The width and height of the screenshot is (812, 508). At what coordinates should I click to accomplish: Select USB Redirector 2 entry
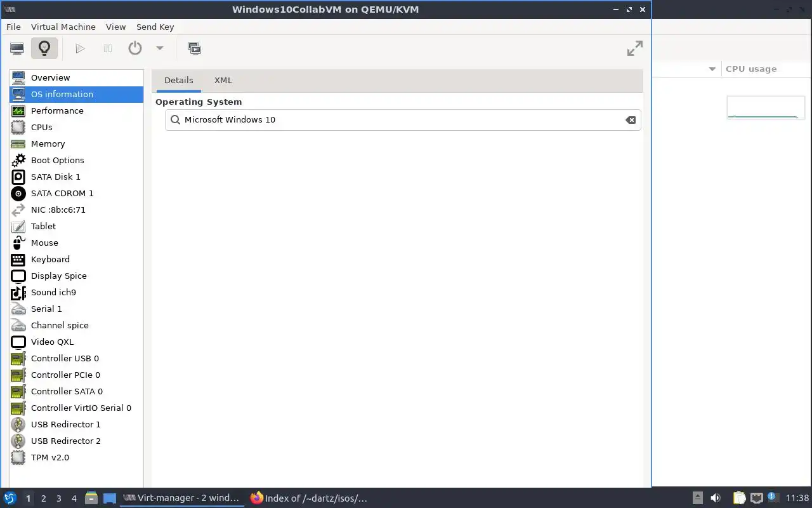click(76, 441)
